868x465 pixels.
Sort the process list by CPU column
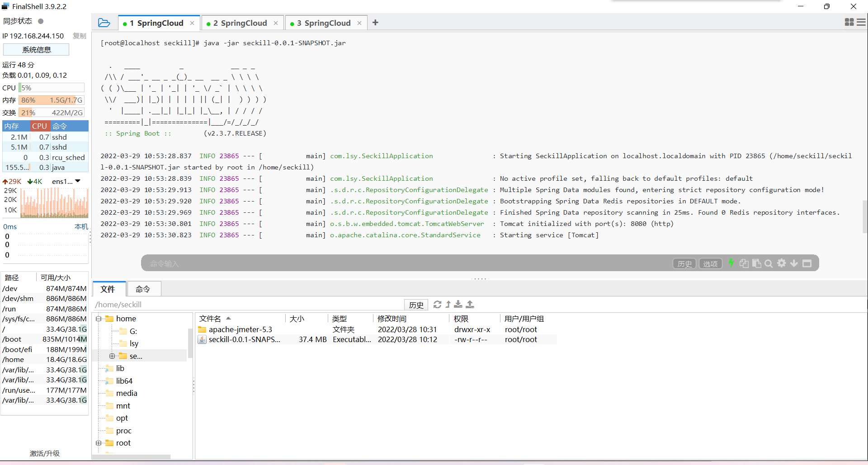point(40,126)
